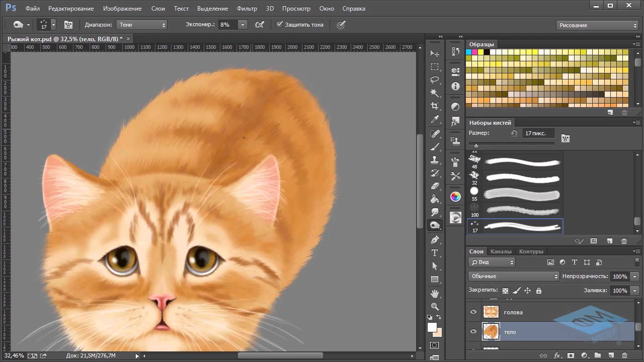The width and height of the screenshot is (644, 362).
Task: Select the Crop tool
Action: point(435,106)
